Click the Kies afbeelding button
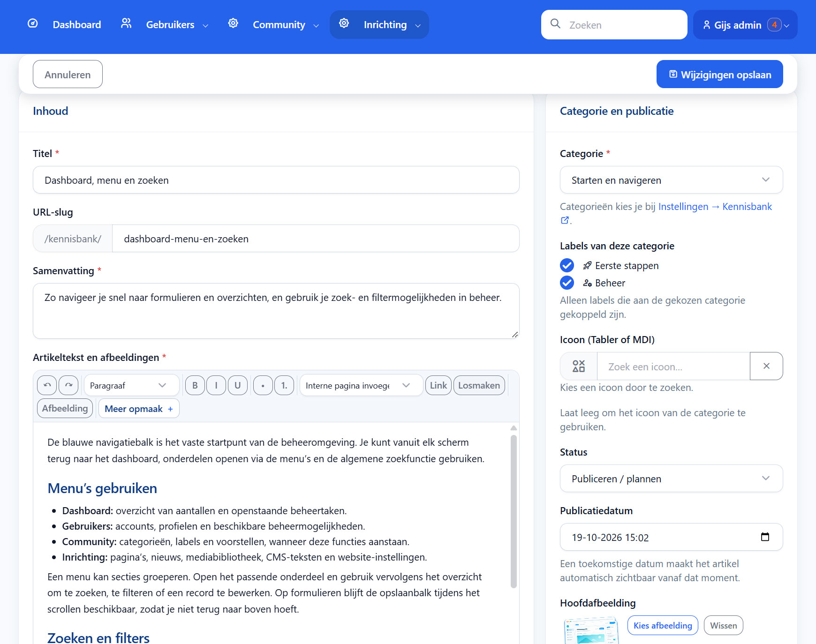 [663, 625]
